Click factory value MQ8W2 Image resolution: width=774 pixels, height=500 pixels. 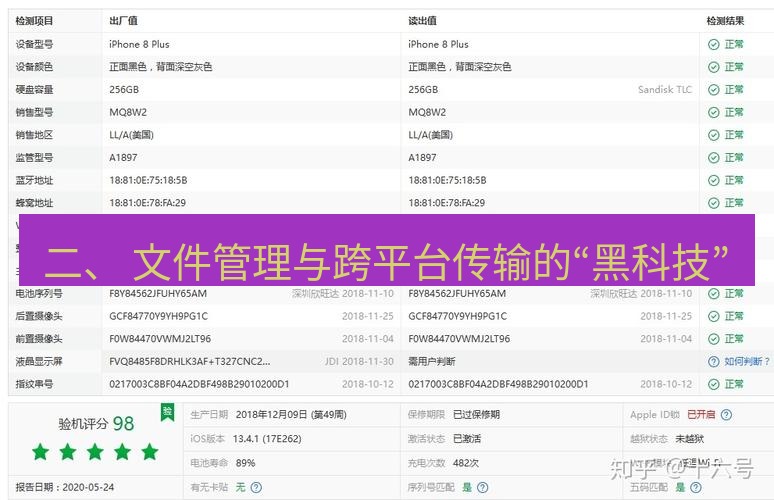(x=128, y=113)
